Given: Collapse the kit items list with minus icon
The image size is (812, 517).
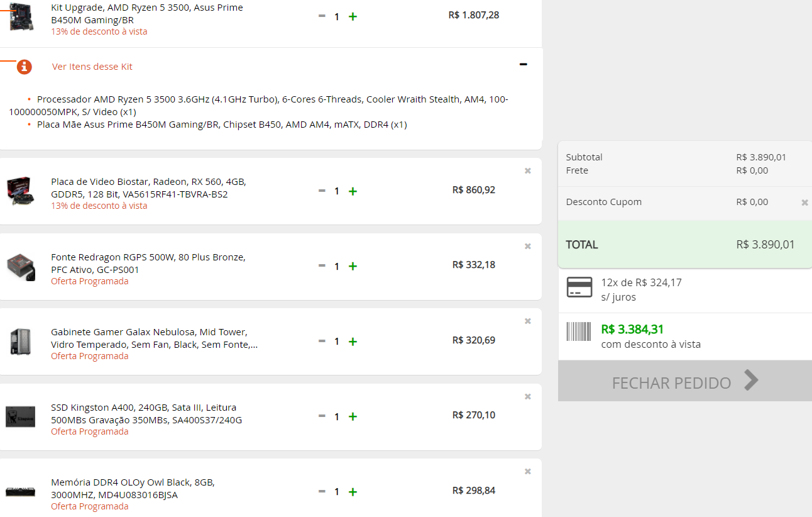Looking at the screenshot, I should pyautogui.click(x=524, y=65).
